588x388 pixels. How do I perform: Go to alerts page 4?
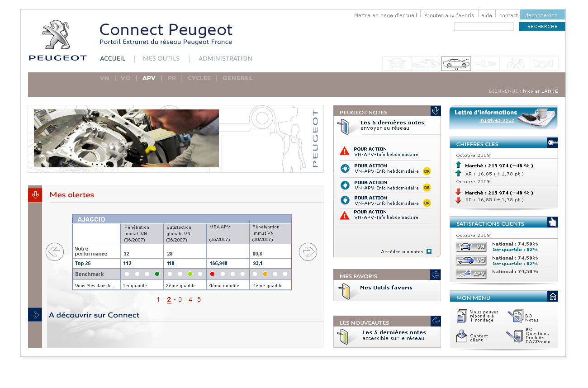190,299
